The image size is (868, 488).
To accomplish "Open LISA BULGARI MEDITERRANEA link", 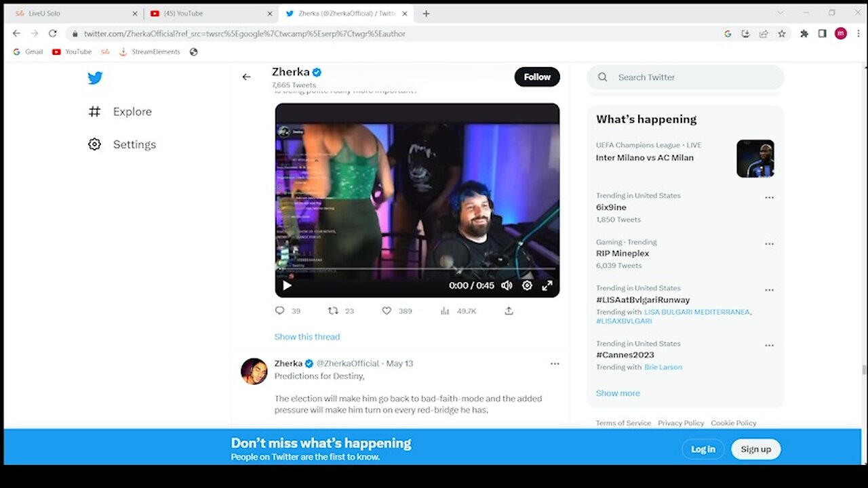I will tap(697, 312).
